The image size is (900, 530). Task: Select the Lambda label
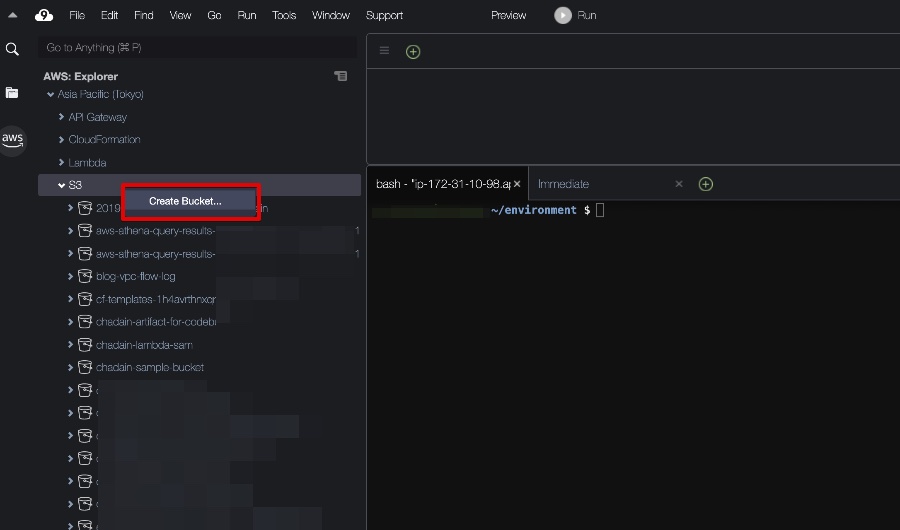tap(87, 163)
